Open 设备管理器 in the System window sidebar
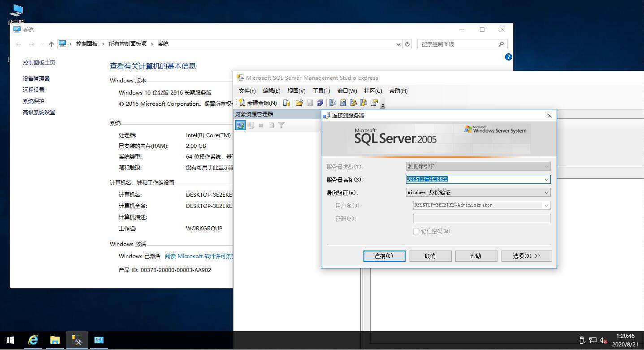The image size is (644, 350). pos(36,78)
